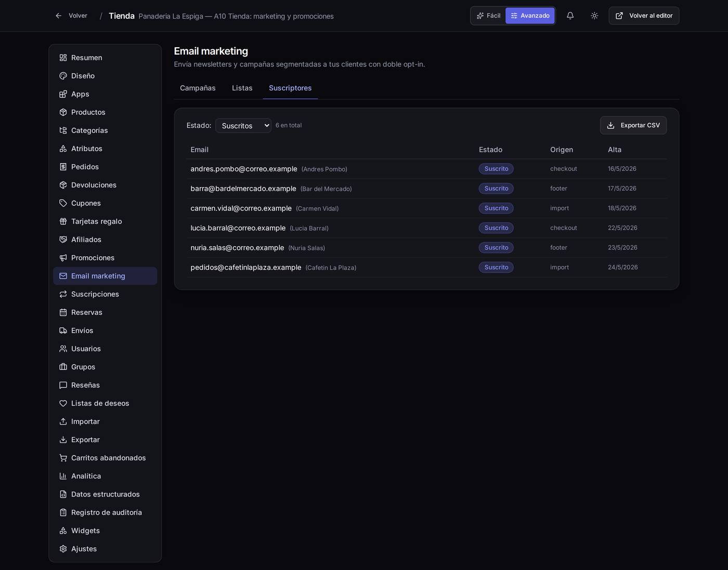Click the 6 en total count

pyautogui.click(x=289, y=125)
